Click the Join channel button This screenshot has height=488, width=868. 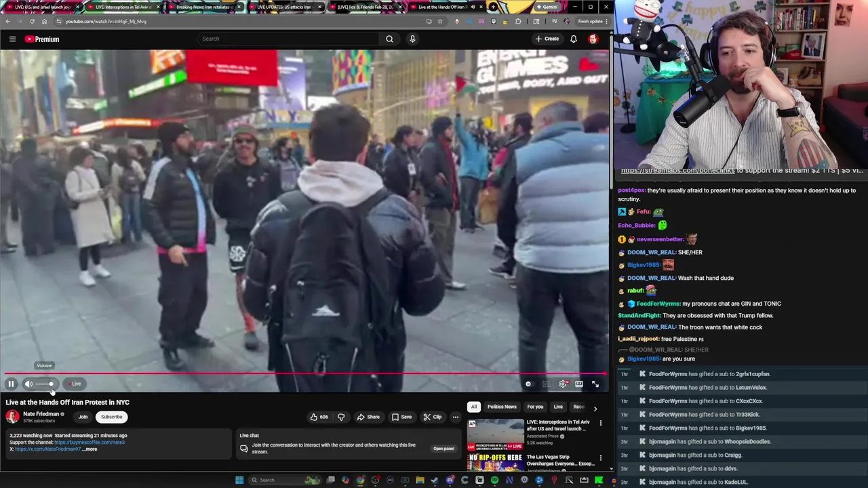click(83, 417)
